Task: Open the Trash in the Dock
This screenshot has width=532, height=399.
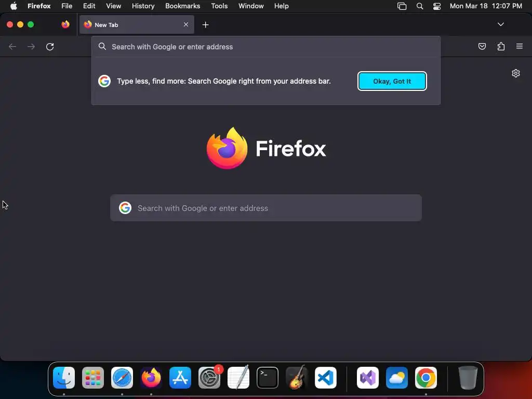Action: (468, 378)
